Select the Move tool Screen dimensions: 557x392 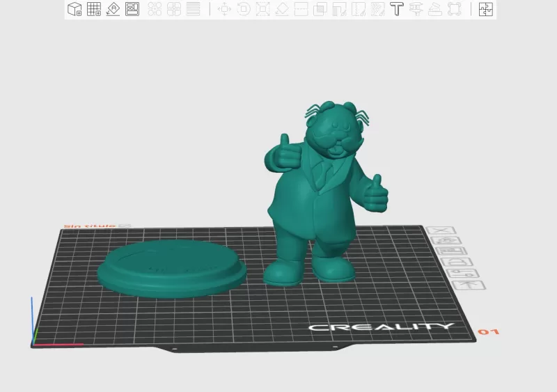[224, 9]
